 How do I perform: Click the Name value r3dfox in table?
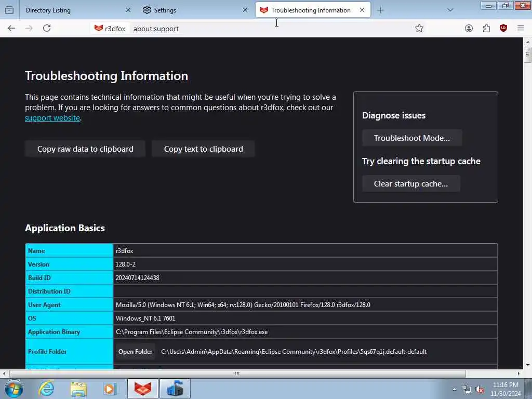pos(125,251)
